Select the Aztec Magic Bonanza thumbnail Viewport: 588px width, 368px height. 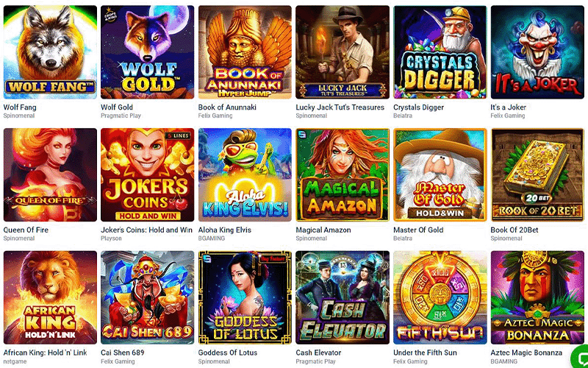point(537,298)
